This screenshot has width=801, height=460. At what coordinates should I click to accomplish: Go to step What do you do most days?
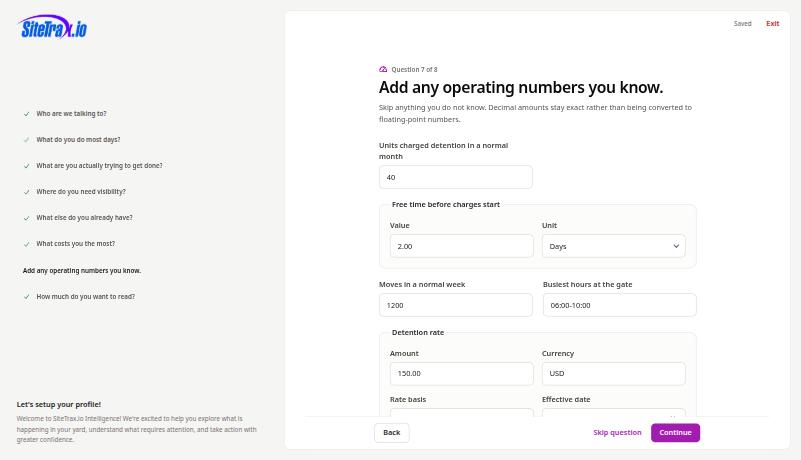click(x=78, y=140)
